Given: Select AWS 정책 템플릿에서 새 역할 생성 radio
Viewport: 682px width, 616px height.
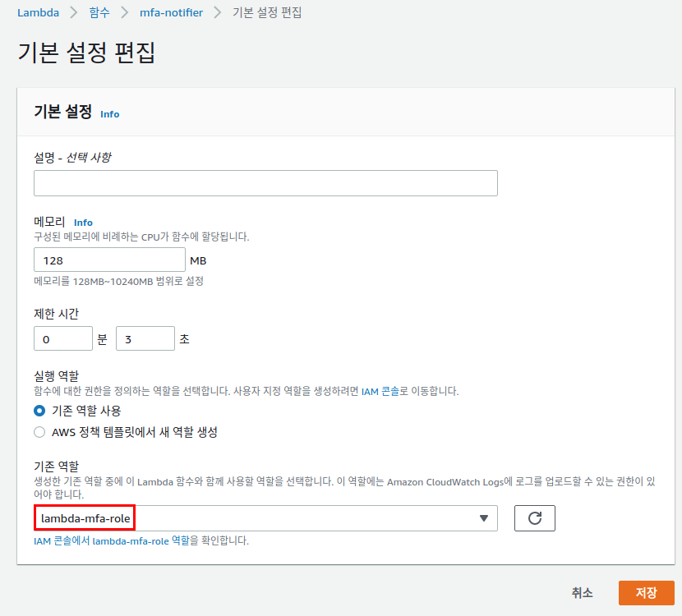Looking at the screenshot, I should (39, 432).
